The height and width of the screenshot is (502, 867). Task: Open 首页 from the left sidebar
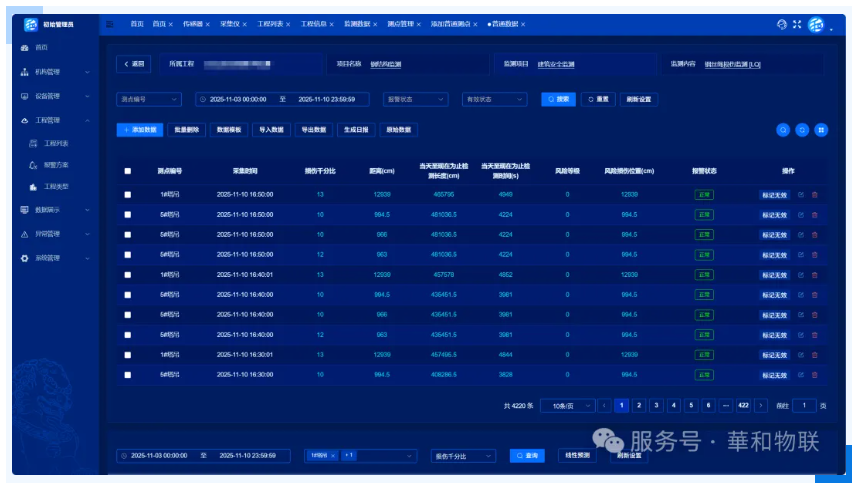pos(40,48)
